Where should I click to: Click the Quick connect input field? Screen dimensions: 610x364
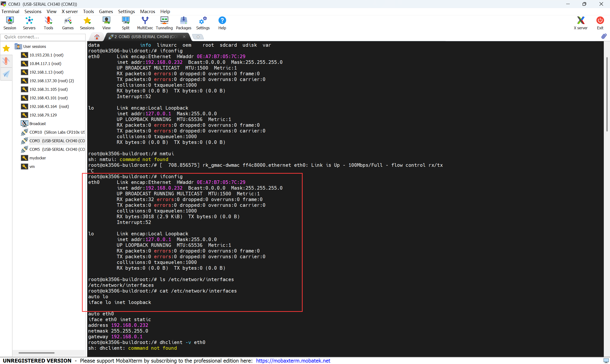pyautogui.click(x=43, y=37)
